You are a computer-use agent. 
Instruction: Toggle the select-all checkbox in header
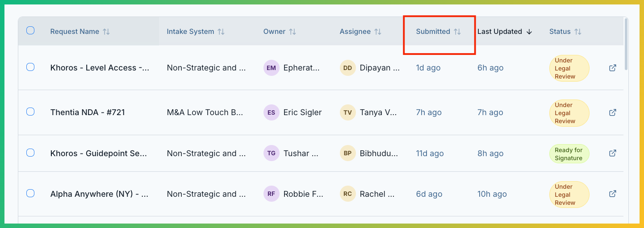(x=30, y=30)
